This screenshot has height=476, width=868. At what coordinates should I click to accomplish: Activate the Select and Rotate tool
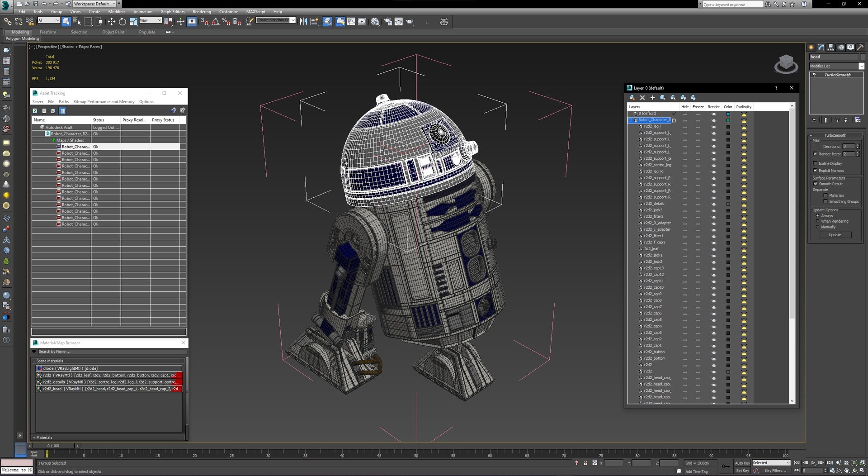point(123,21)
